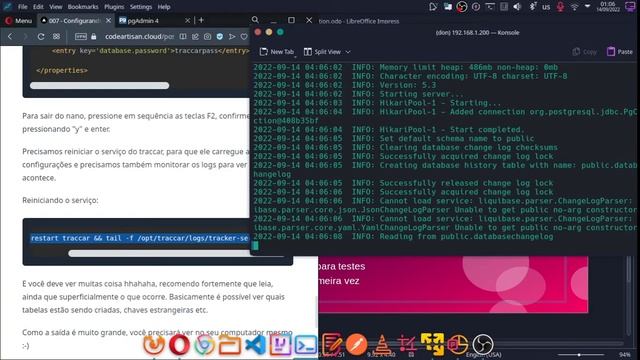Viewport: 640px width, 360px height.
Task: Click the send/flow arrow icon in address bar
Action: click(x=232, y=36)
